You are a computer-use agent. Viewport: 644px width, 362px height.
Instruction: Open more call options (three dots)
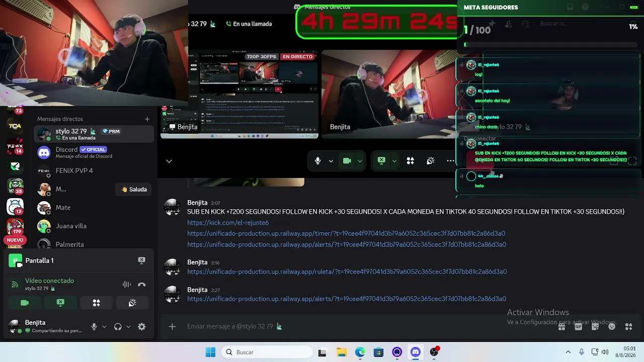tap(450, 161)
